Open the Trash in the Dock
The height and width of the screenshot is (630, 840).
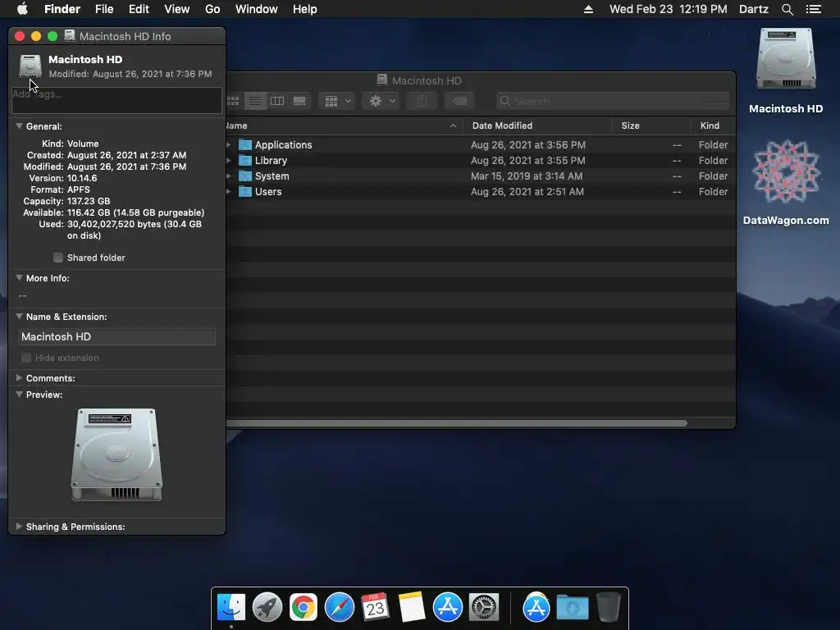608,608
